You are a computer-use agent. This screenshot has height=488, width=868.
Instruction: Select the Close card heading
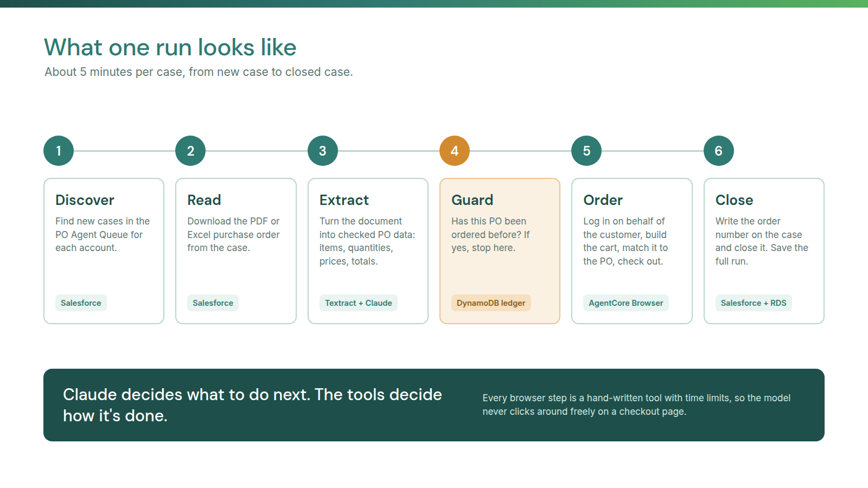pos(734,200)
